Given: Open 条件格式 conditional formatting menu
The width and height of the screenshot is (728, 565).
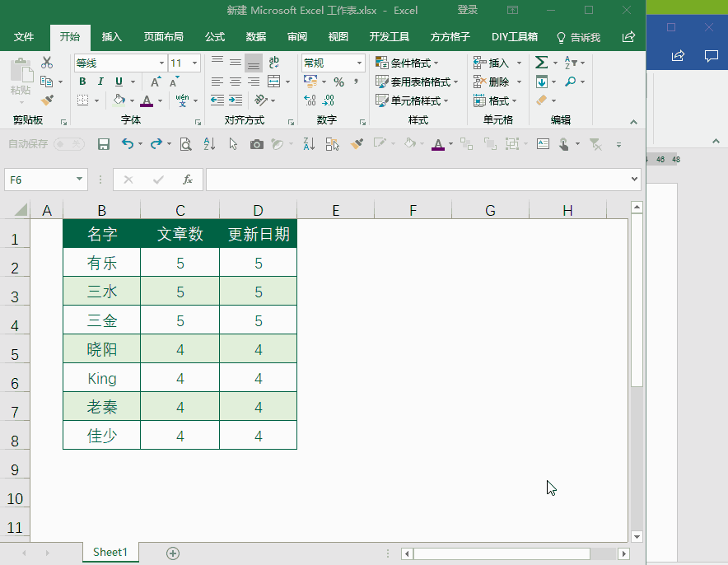Looking at the screenshot, I should [x=407, y=63].
